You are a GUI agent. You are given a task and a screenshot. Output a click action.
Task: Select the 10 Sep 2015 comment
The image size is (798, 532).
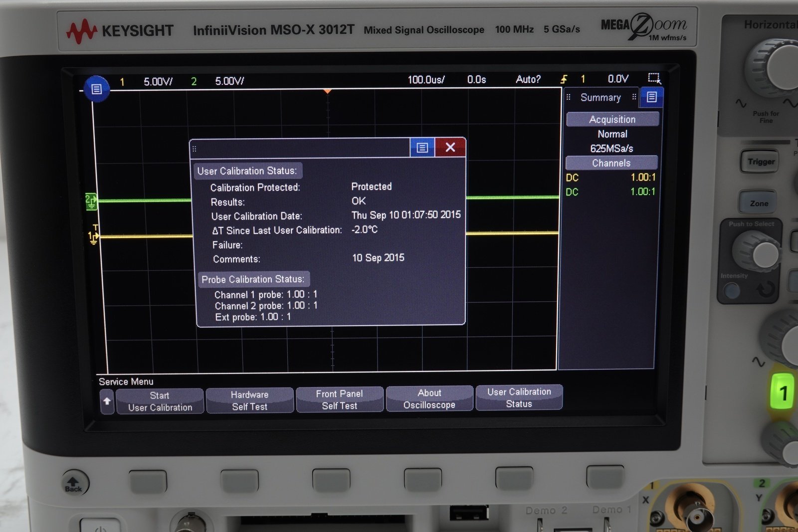click(378, 258)
